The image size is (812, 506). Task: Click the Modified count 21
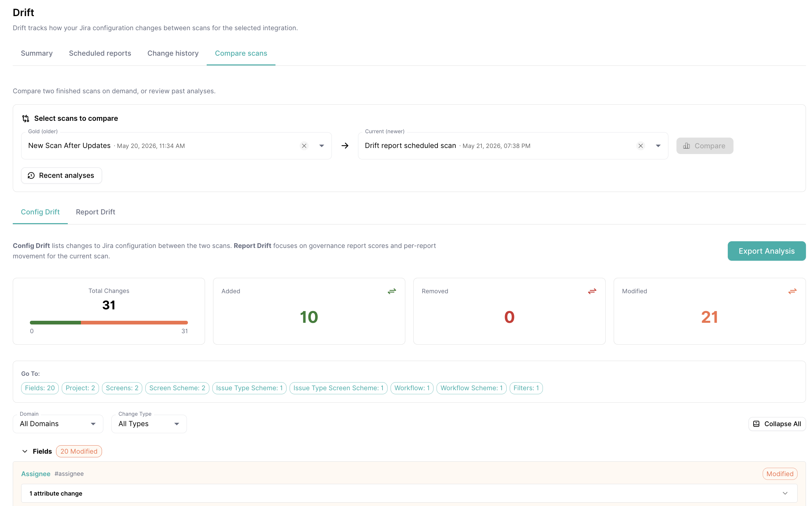tap(710, 317)
